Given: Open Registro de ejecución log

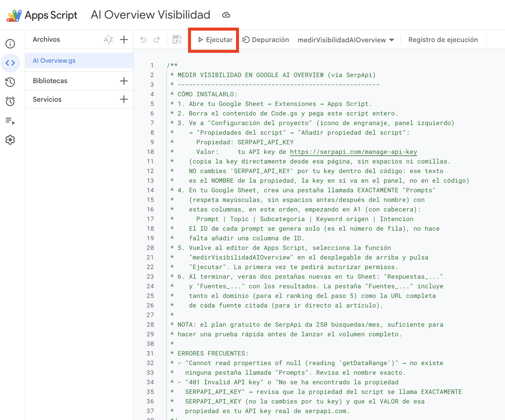Looking at the screenshot, I should [443, 40].
